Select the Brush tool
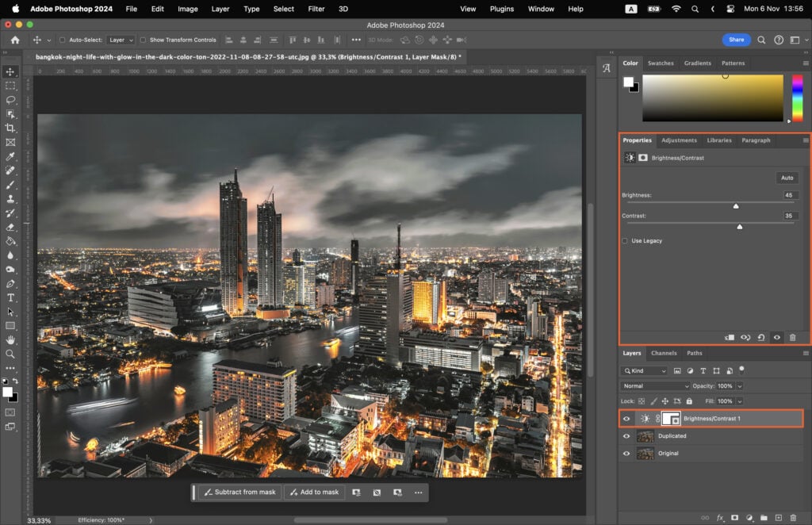The image size is (812, 525). (10, 184)
